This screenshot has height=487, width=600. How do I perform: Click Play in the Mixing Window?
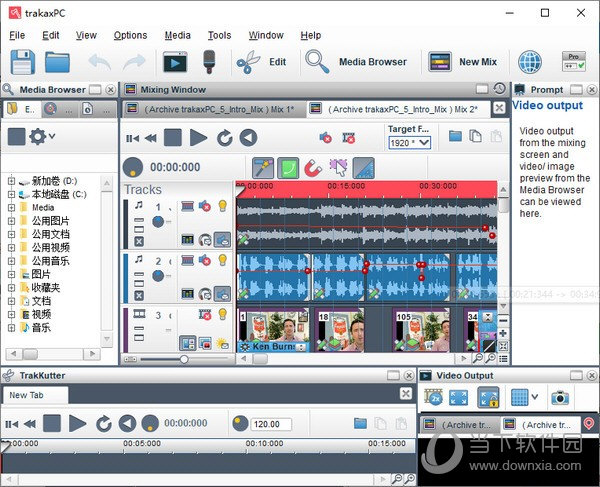[198, 138]
